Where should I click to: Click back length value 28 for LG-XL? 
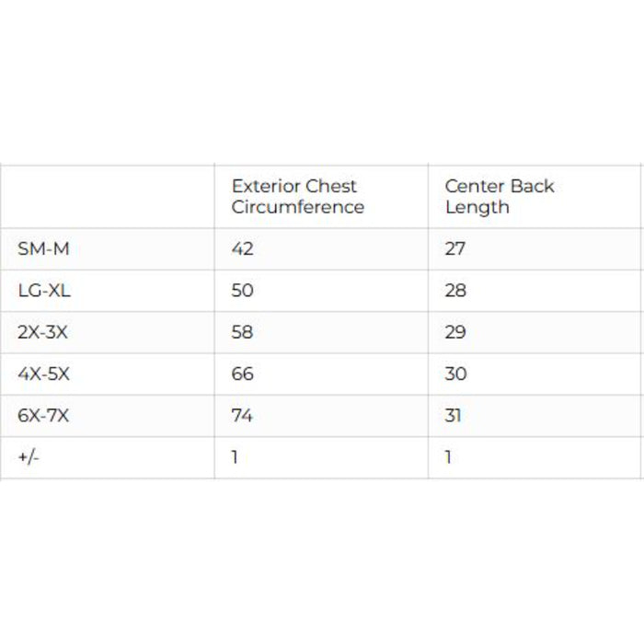click(x=455, y=291)
